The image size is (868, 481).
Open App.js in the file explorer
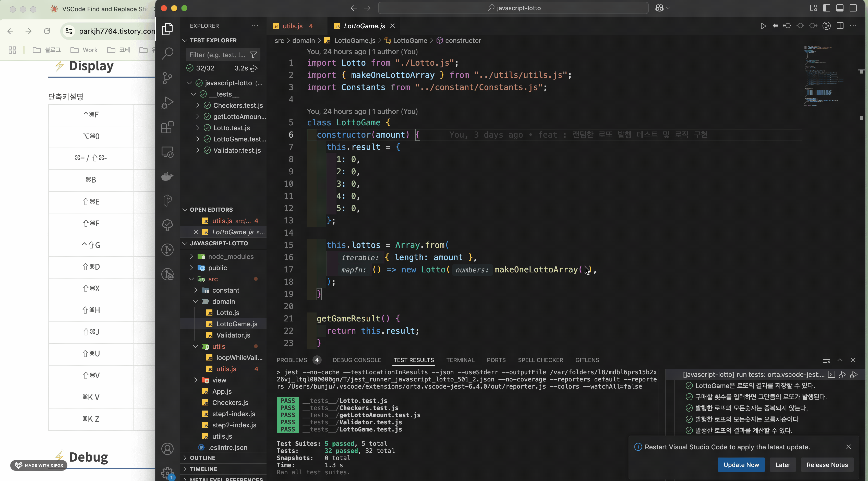[x=222, y=391]
